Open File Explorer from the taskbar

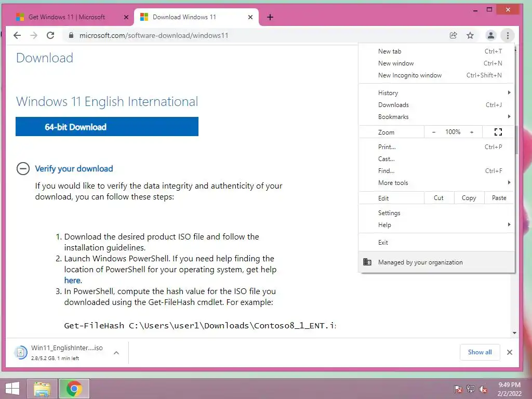(42, 389)
